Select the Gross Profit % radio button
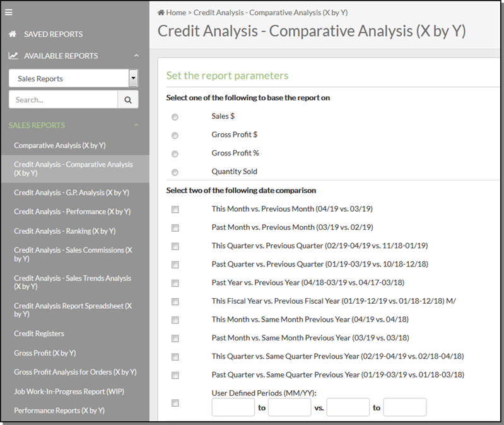The image size is (504, 425). tap(175, 154)
